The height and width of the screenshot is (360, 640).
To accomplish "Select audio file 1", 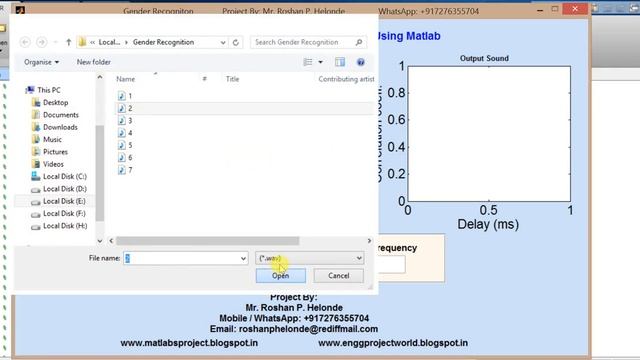I will pyautogui.click(x=125, y=96).
